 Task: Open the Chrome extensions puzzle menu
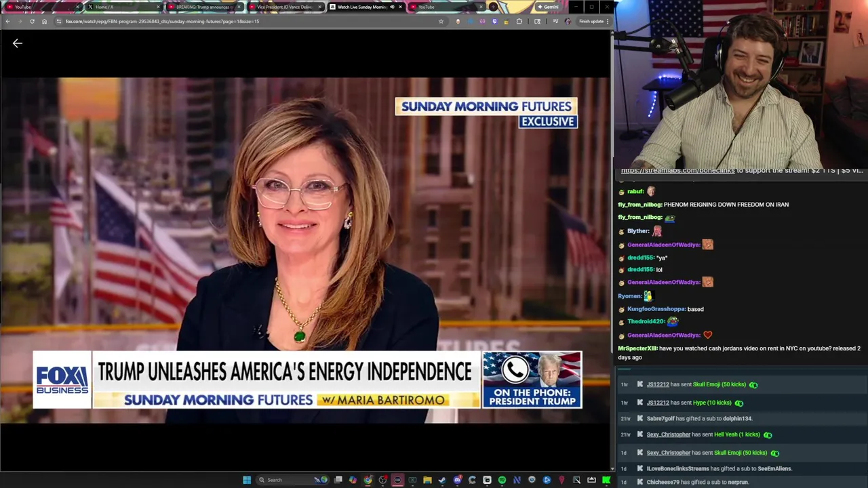coord(519,21)
